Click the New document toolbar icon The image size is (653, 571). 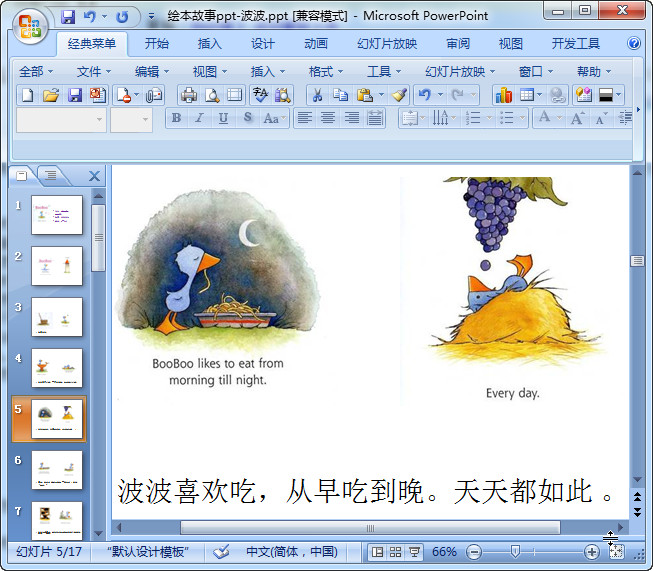(x=27, y=95)
